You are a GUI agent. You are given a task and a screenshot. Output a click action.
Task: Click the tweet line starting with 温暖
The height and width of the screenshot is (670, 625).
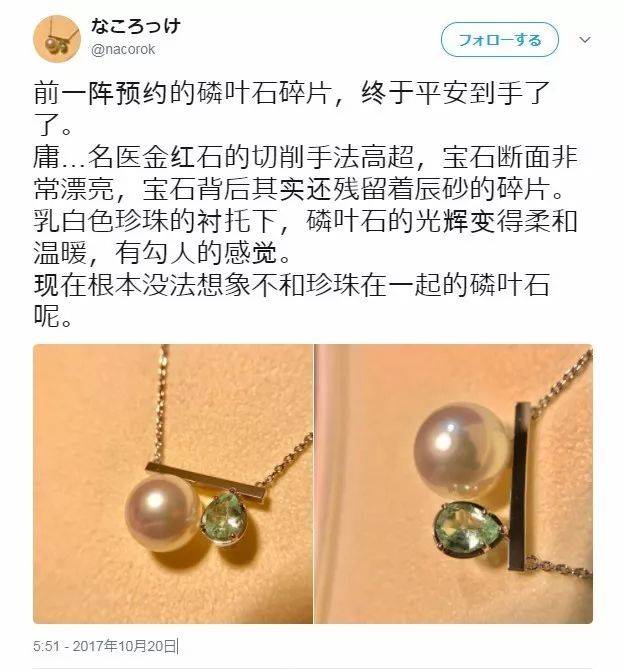(x=162, y=253)
